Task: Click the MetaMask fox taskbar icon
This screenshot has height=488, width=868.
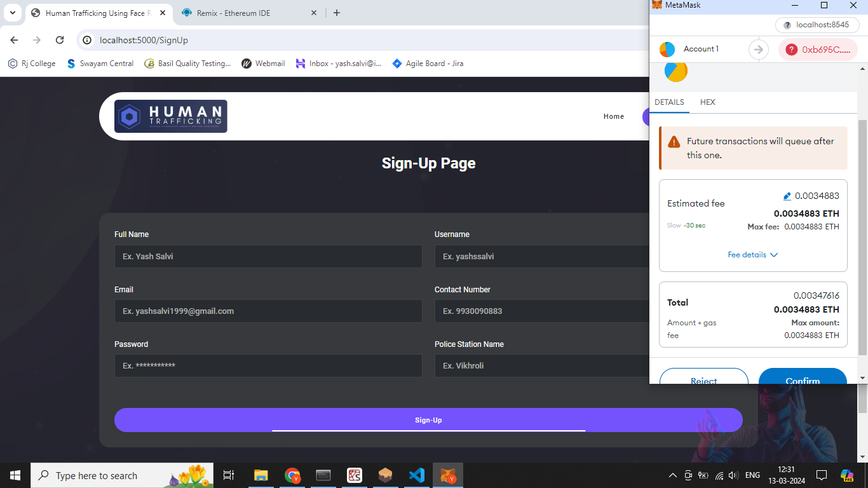Action: tap(448, 475)
